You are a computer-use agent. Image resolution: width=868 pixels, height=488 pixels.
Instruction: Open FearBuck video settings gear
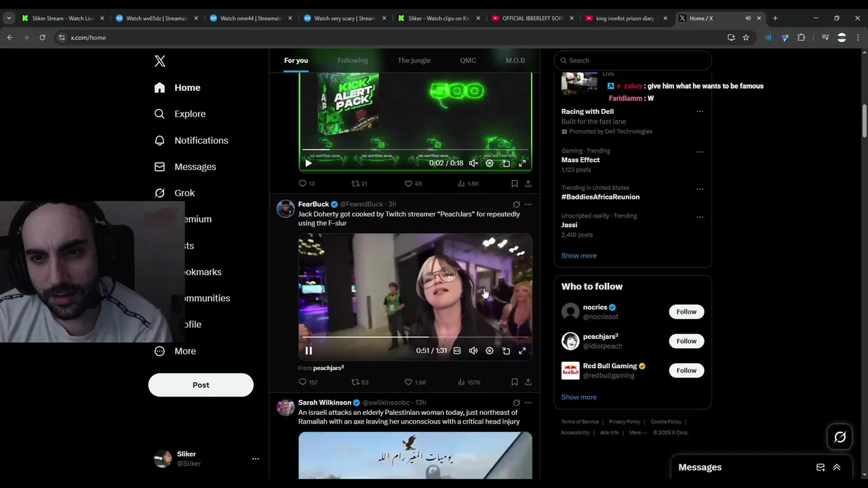coord(490,350)
